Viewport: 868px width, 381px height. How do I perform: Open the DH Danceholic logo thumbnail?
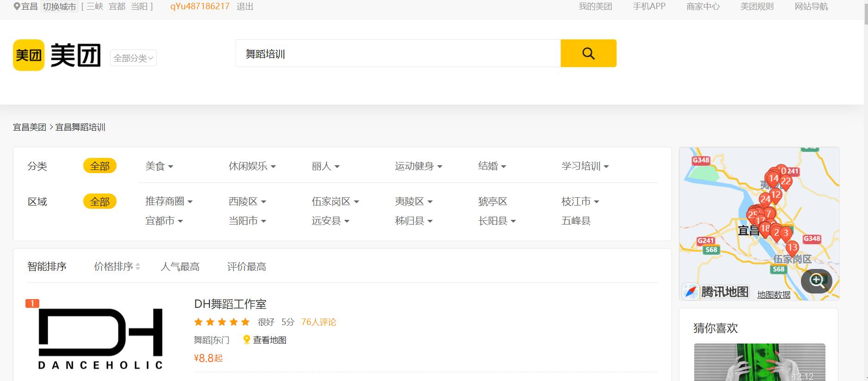pos(100,339)
